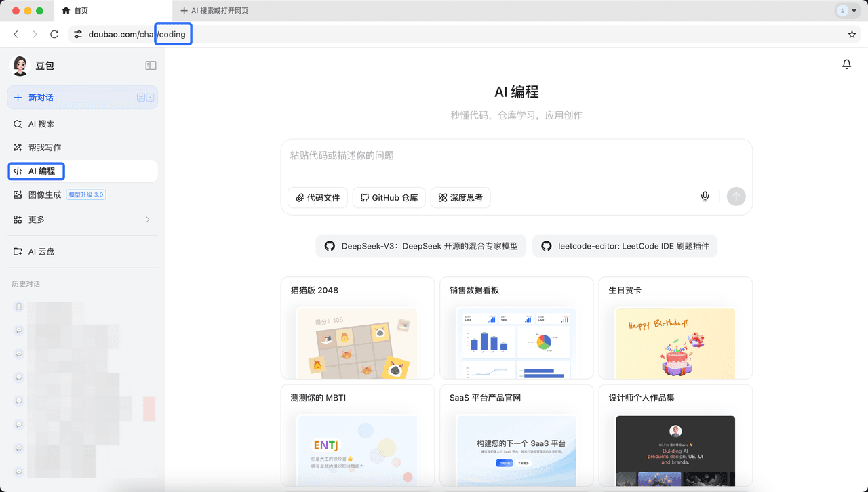This screenshot has width=868, height=492.
Task: Select AI 搜索 in the sidebar
Action: click(x=41, y=124)
